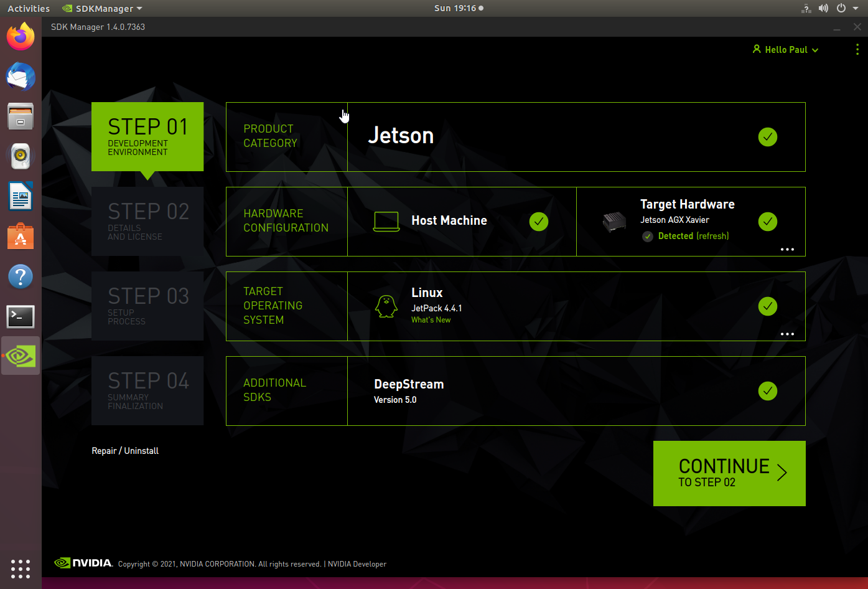This screenshot has width=868, height=589.
Task: Click the Host Machine text
Action: (x=449, y=220)
